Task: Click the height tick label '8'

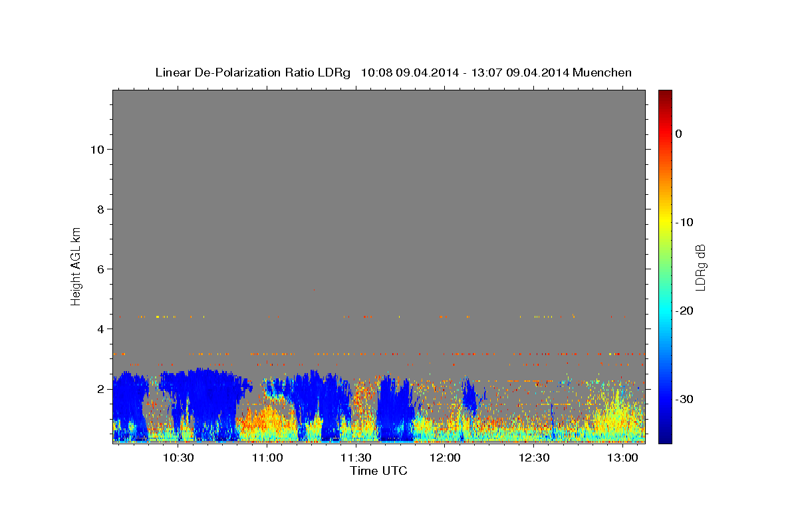Action: (x=101, y=209)
